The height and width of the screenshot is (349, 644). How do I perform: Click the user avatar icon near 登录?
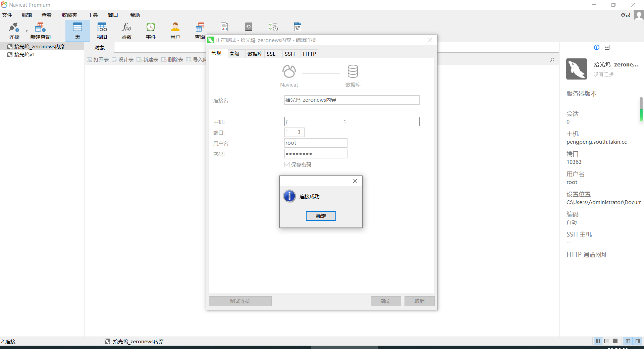click(639, 15)
